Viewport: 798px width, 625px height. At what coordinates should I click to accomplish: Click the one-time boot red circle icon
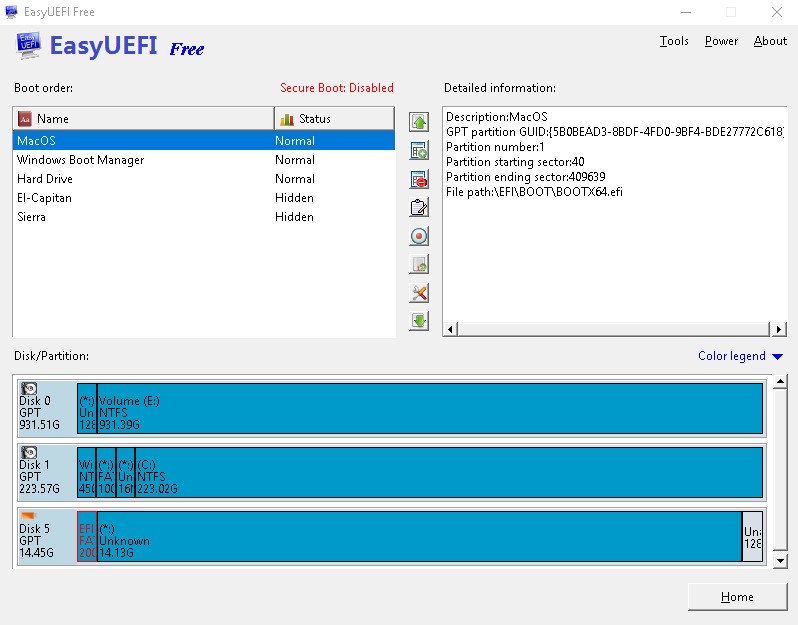[419, 236]
